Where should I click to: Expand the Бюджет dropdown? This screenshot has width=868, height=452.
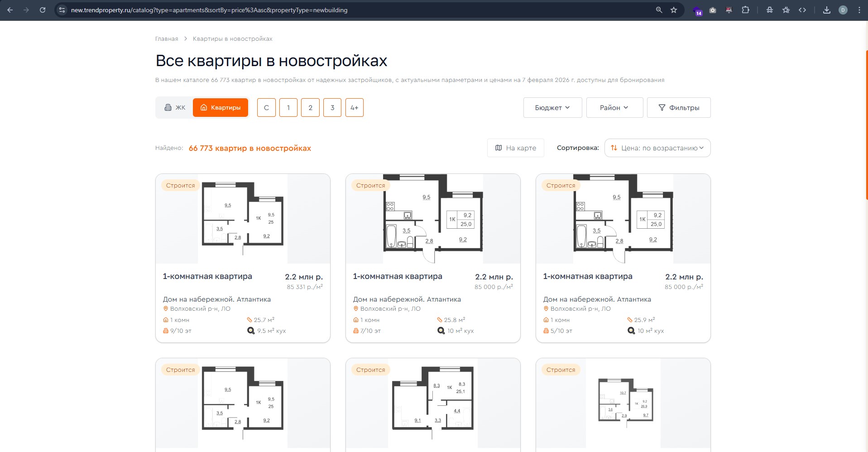552,108
